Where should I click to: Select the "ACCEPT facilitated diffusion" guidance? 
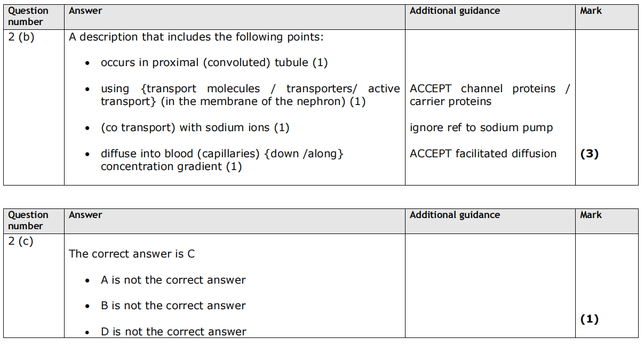click(483, 154)
